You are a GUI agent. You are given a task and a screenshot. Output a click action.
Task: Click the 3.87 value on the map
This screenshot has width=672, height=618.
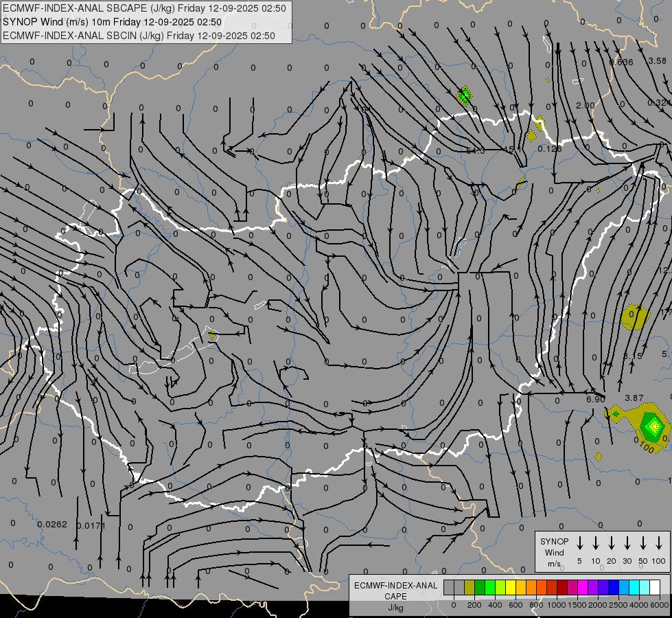click(634, 398)
